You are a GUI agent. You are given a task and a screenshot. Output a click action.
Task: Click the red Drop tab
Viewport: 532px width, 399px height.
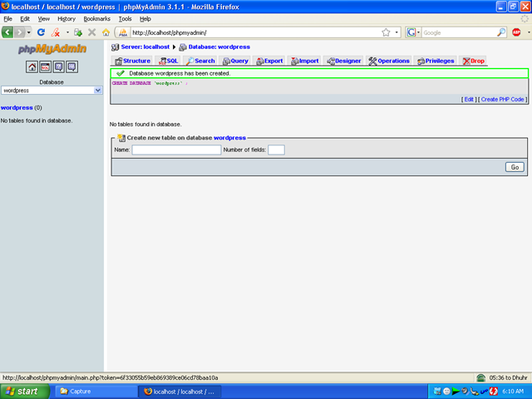click(473, 61)
